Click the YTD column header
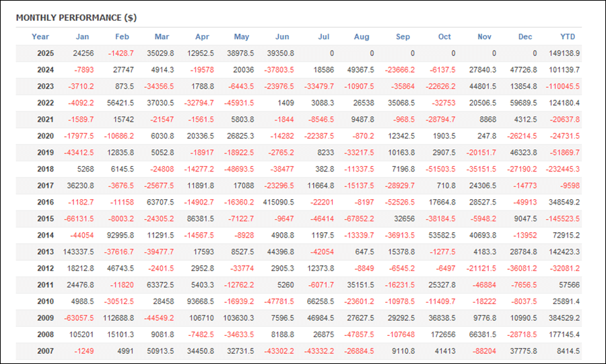The width and height of the screenshot is (606, 364). [568, 37]
